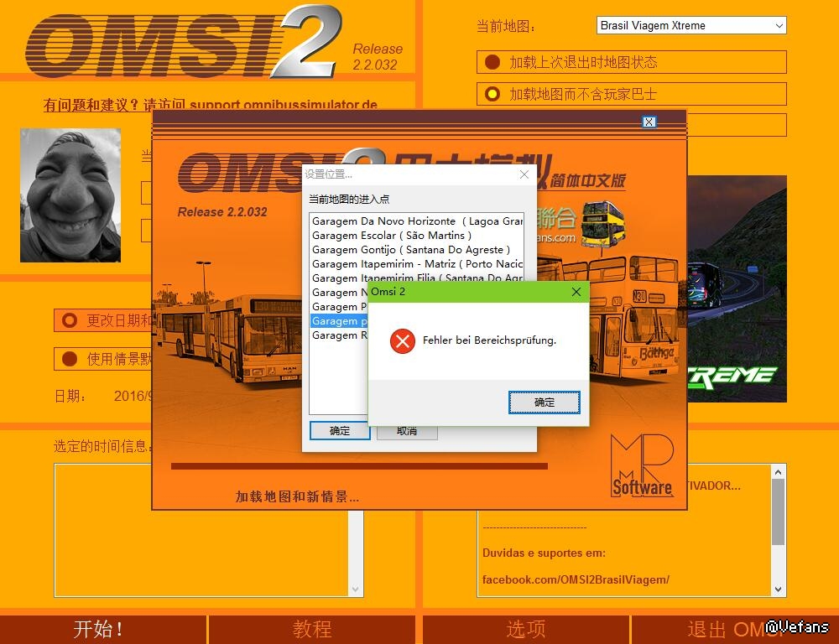
Task: Select the highlighted Garagem p entry
Action: pyautogui.click(x=339, y=321)
